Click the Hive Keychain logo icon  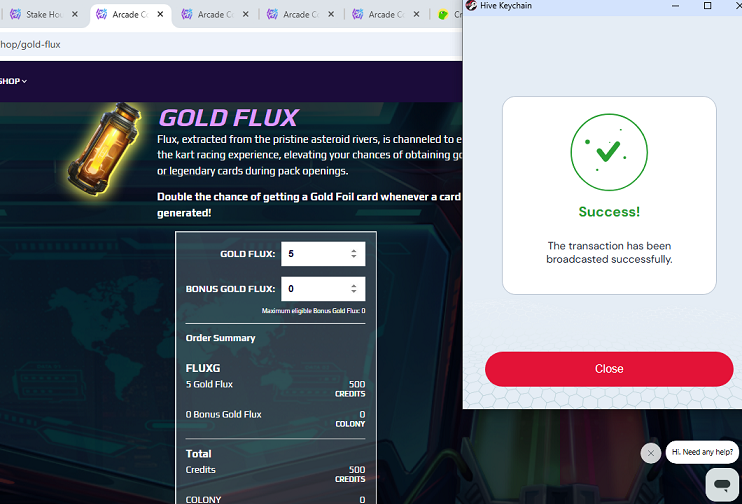tap(471, 6)
